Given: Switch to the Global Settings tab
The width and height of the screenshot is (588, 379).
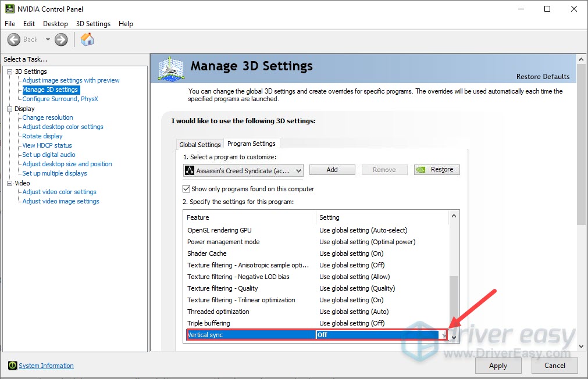Looking at the screenshot, I should pos(200,144).
